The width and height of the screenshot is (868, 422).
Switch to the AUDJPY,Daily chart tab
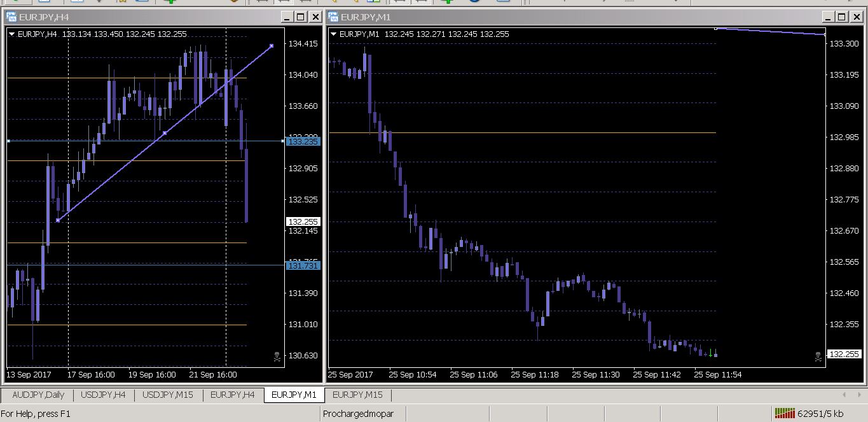coord(38,395)
